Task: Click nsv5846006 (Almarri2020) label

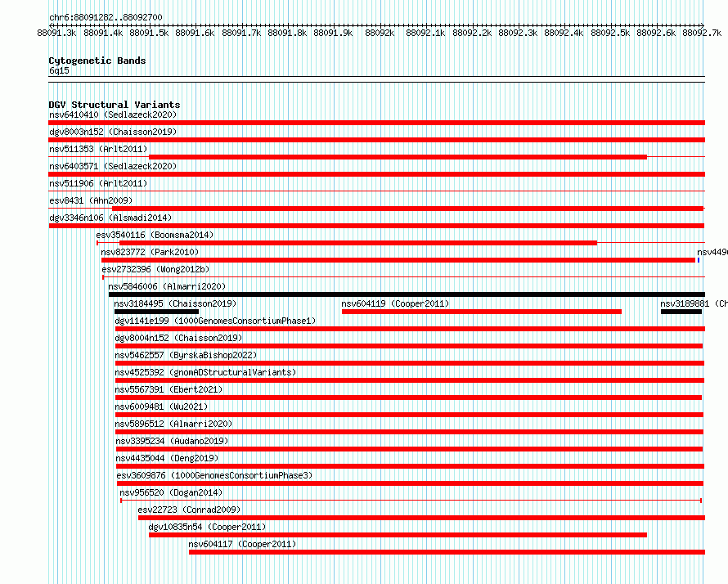Action: 167,286
